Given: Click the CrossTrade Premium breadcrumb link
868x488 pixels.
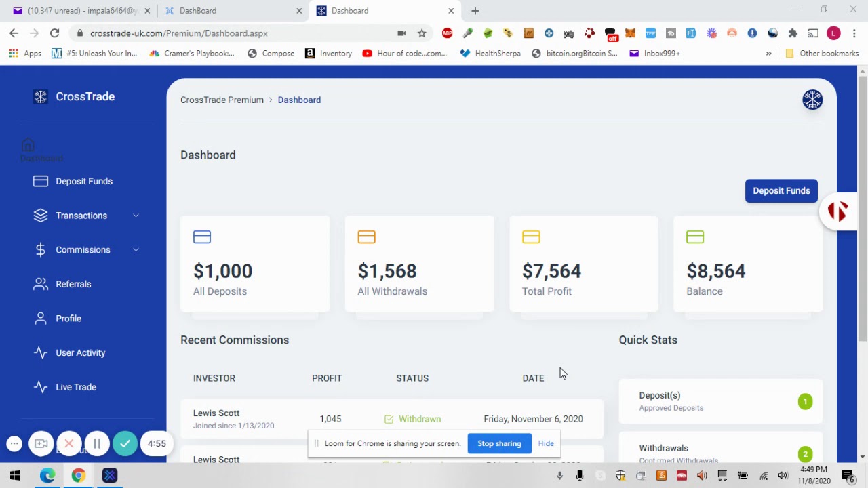Looking at the screenshot, I should [x=222, y=100].
